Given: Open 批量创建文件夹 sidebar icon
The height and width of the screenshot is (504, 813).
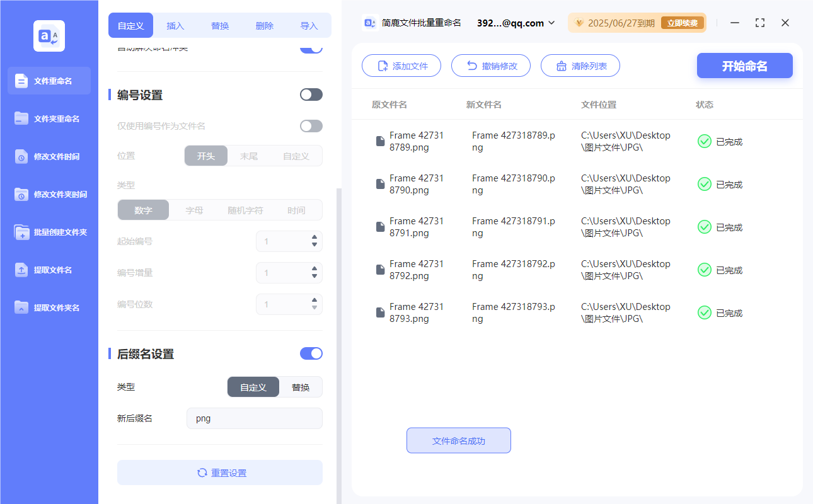Looking at the screenshot, I should click(x=21, y=232).
